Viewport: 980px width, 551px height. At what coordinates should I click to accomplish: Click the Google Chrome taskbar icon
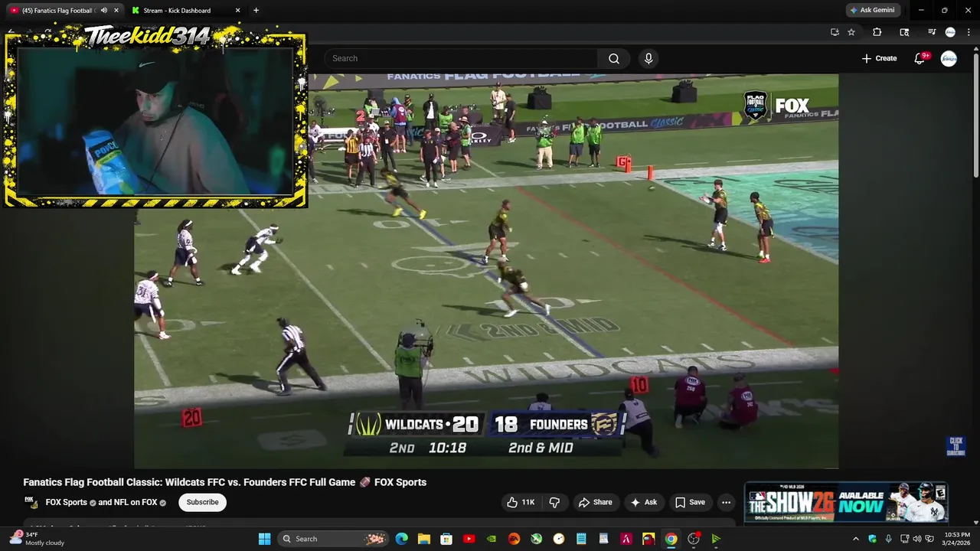tap(671, 539)
